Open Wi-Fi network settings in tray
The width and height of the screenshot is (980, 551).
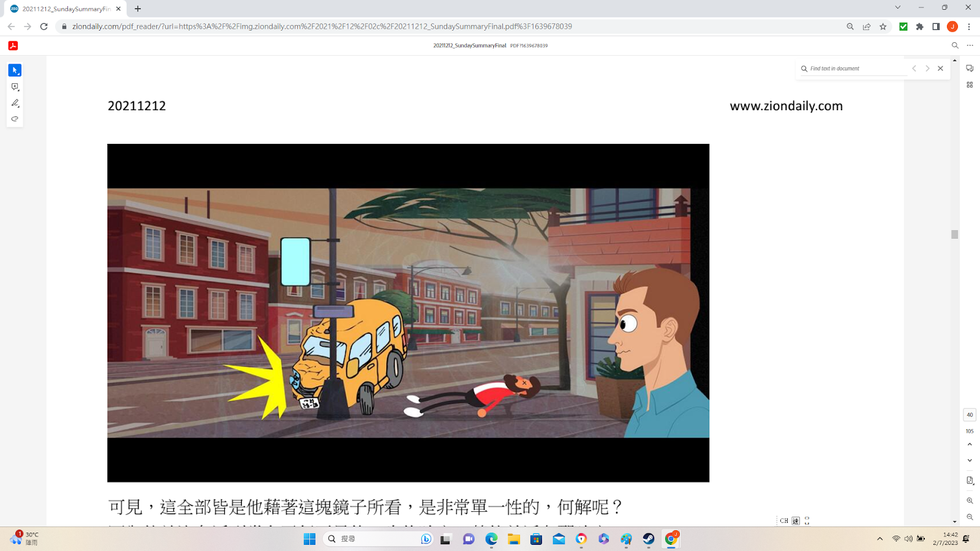tap(896, 539)
